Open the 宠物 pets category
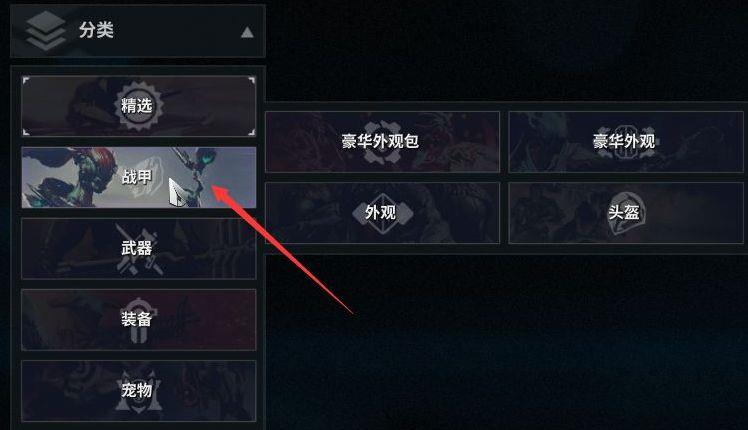The image size is (748, 430). tap(138, 390)
